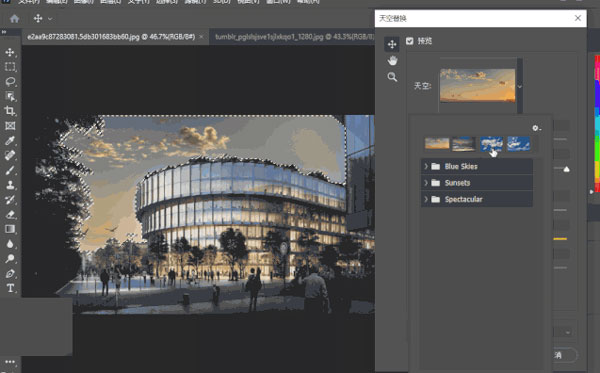Image resolution: width=600 pixels, height=373 pixels.
Task: Close the 天空替换 dialog
Action: pos(578,18)
